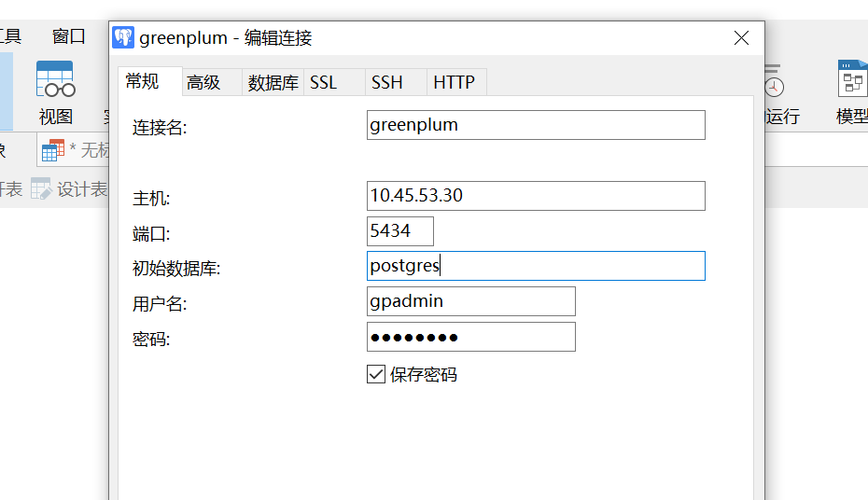This screenshot has height=500, width=868.
Task: Open the 数据库 tab
Action: (273, 82)
